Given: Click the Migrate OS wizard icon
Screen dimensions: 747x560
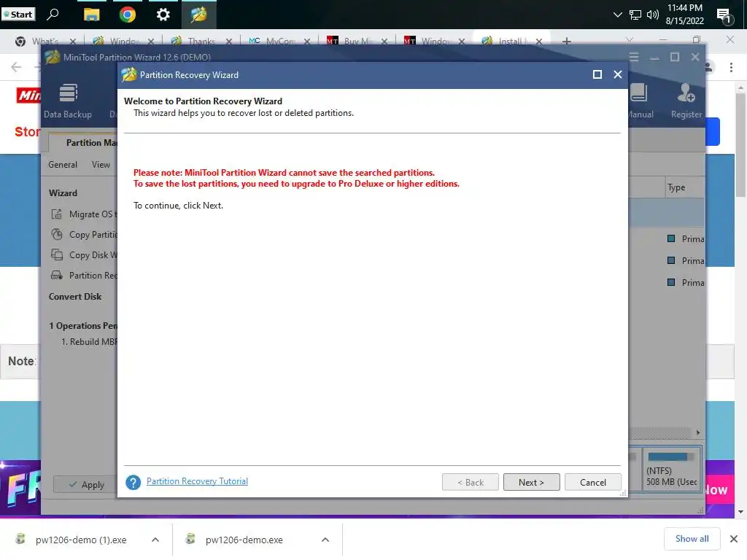Looking at the screenshot, I should [x=57, y=214].
